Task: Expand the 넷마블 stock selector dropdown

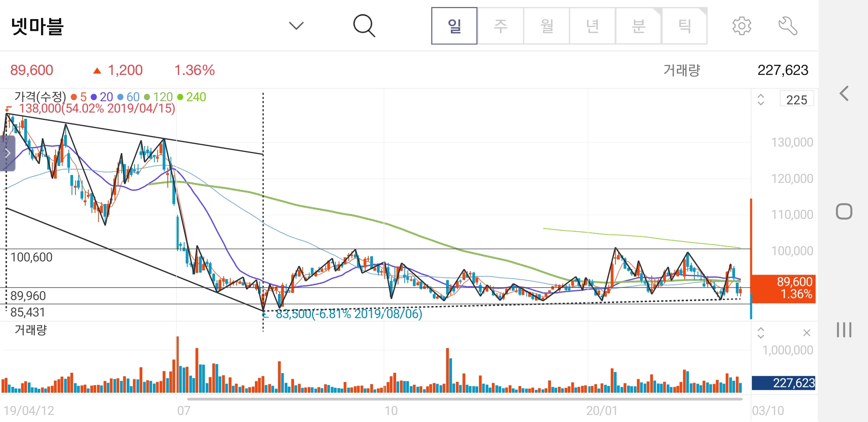Action: click(296, 26)
